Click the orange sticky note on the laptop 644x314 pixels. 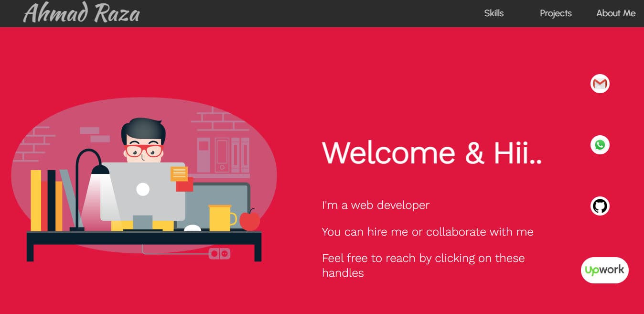coord(179,173)
